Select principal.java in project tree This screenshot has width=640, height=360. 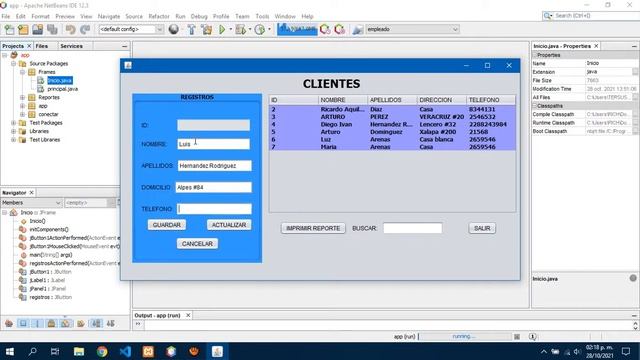coord(62,89)
